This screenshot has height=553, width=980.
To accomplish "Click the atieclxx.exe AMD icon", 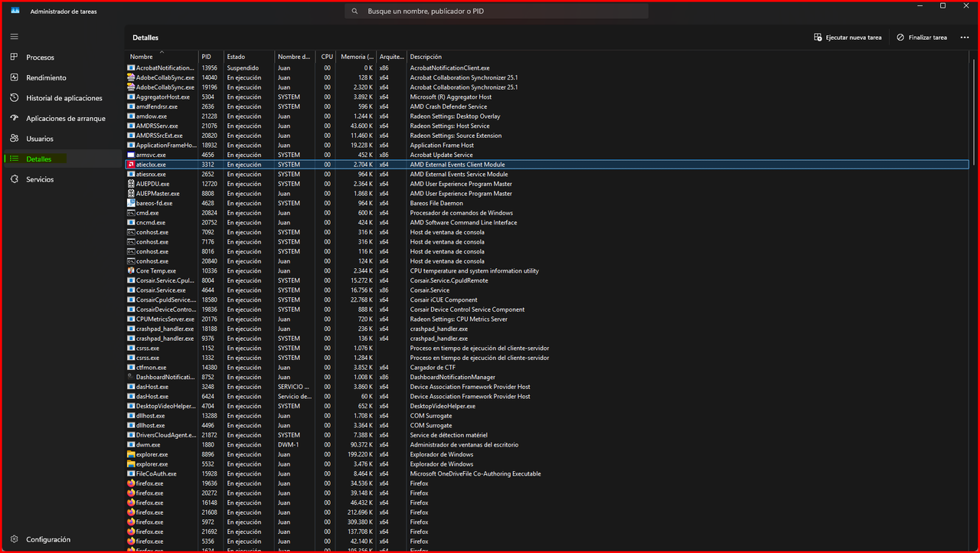I will point(131,165).
